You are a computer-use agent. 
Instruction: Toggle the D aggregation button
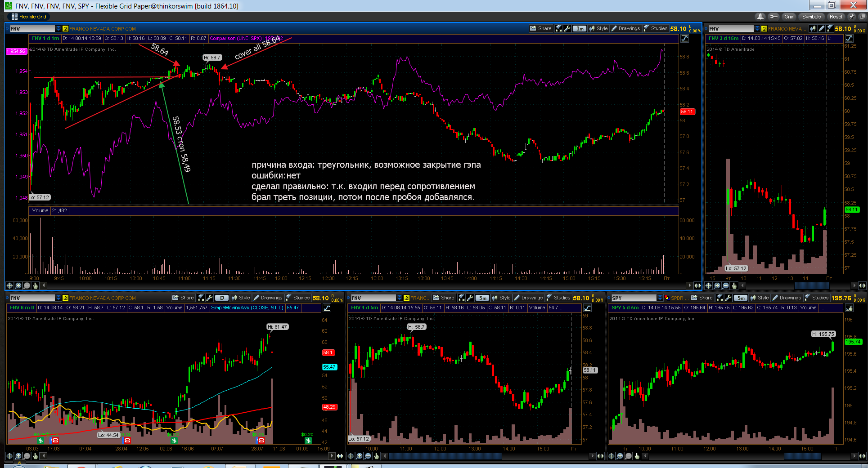(222, 298)
